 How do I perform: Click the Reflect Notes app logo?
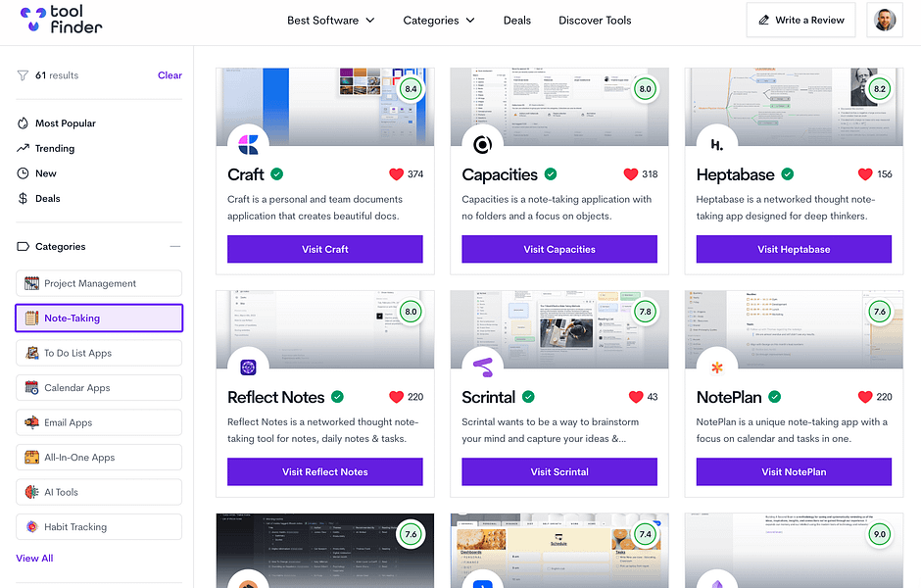click(248, 367)
